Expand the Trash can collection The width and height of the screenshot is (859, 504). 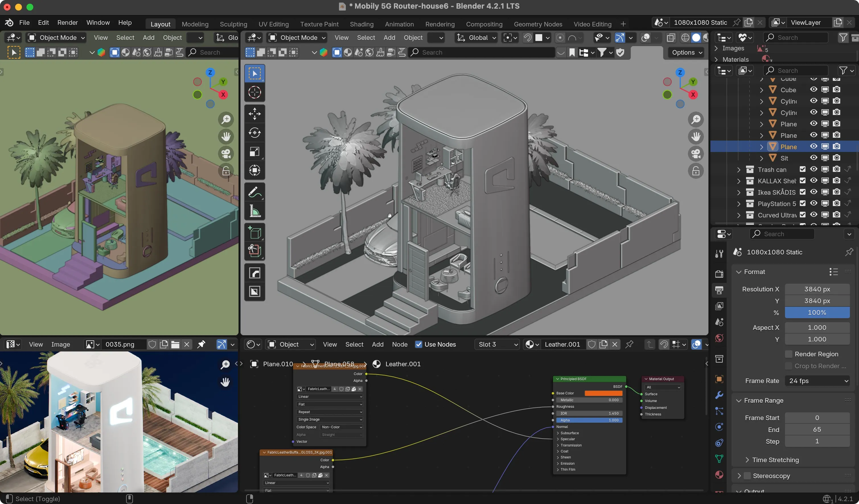pyautogui.click(x=738, y=169)
